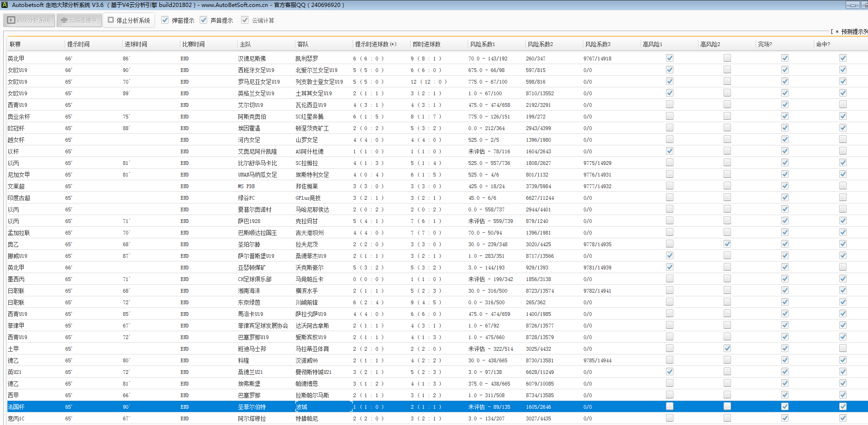Viewport: 868px width, 425px height.
Task: Click the Autobetsoft logo in title bar
Action: (4, 5)
